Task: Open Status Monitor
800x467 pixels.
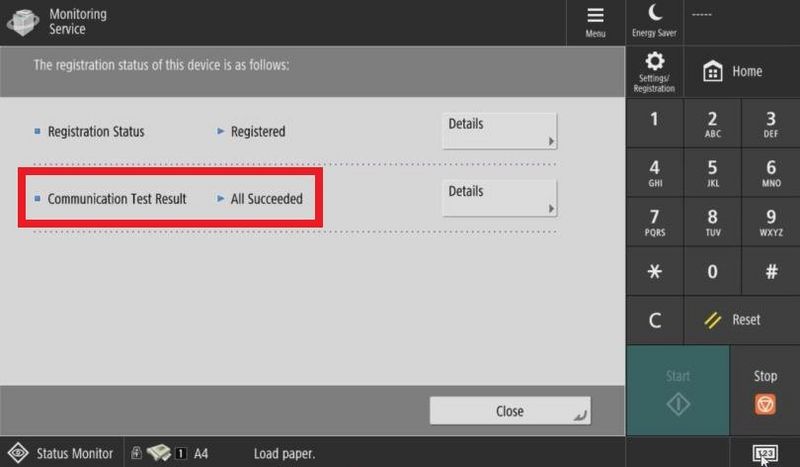Action: coord(62,453)
